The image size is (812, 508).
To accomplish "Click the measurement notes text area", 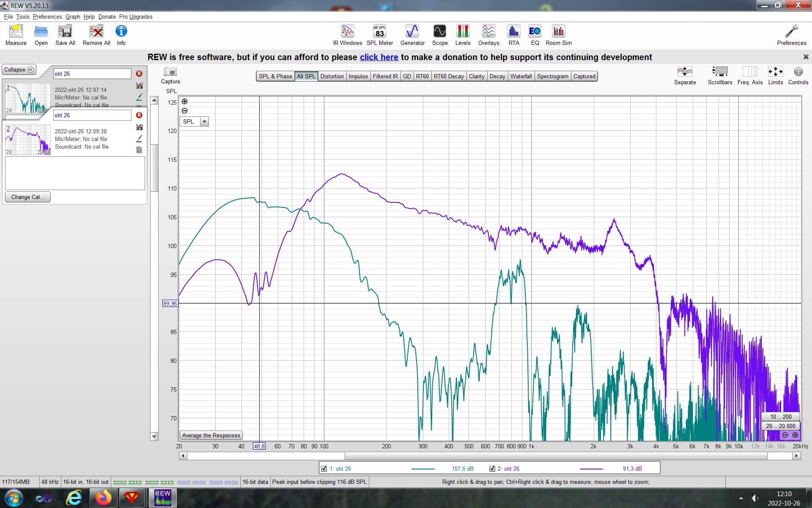I will coord(75,173).
